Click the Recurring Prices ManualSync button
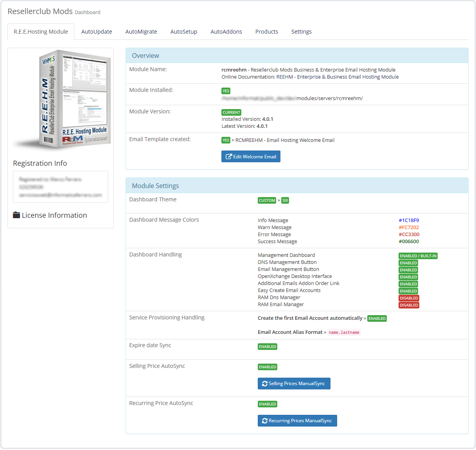This screenshot has height=450, width=476. click(297, 421)
